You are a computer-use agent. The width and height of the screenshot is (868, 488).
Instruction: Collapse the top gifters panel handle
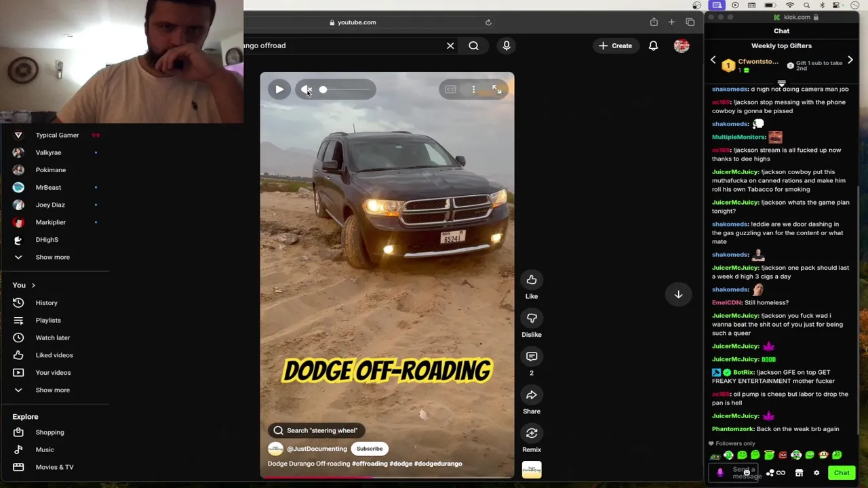(781, 84)
